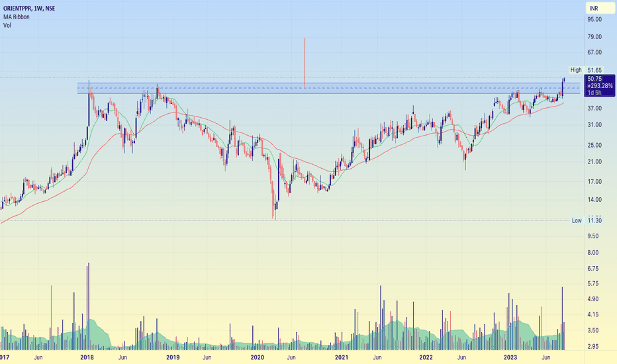The image size is (617, 364).
Task: Click the 21.00 price axis label
Action: (x=594, y=161)
